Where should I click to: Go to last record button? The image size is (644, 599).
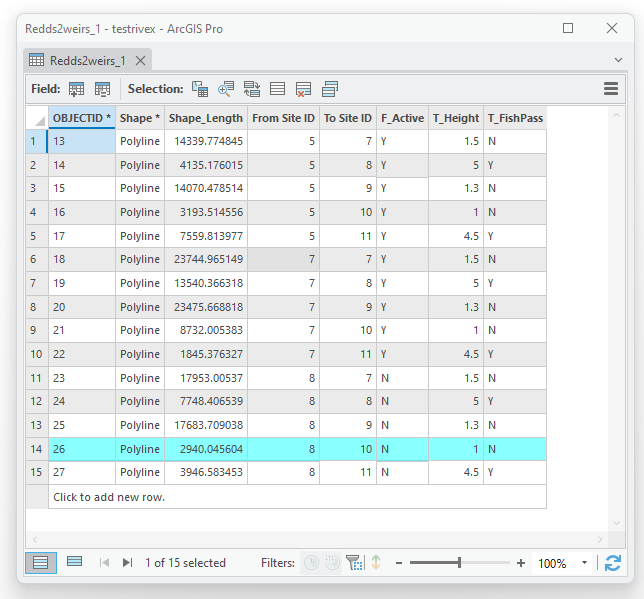click(x=128, y=562)
